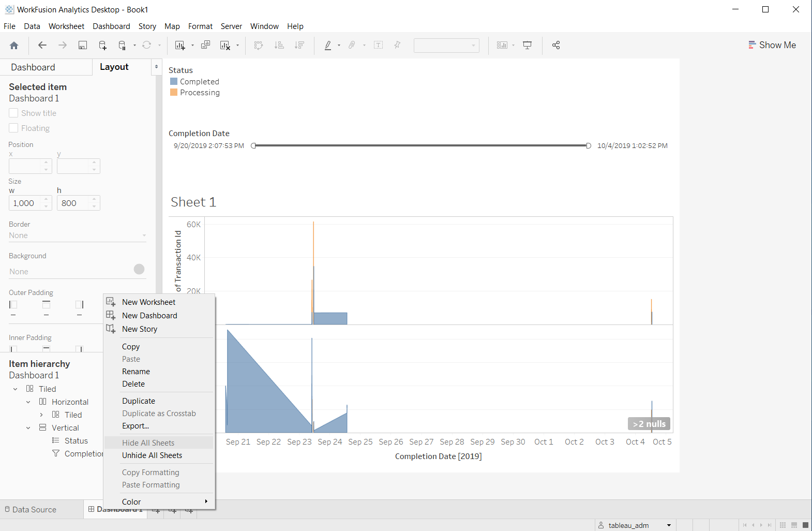Click the paperclip Group Members icon
The height and width of the screenshot is (531, 812).
click(352, 45)
